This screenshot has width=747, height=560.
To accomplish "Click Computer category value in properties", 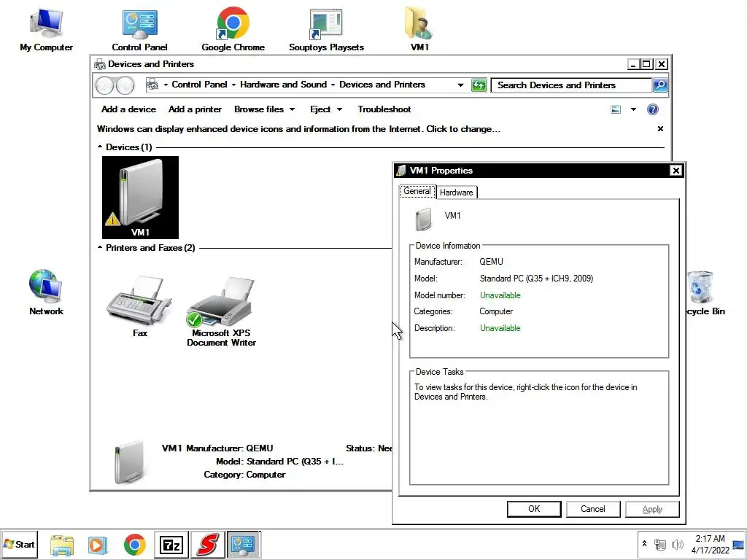I will tap(496, 311).
